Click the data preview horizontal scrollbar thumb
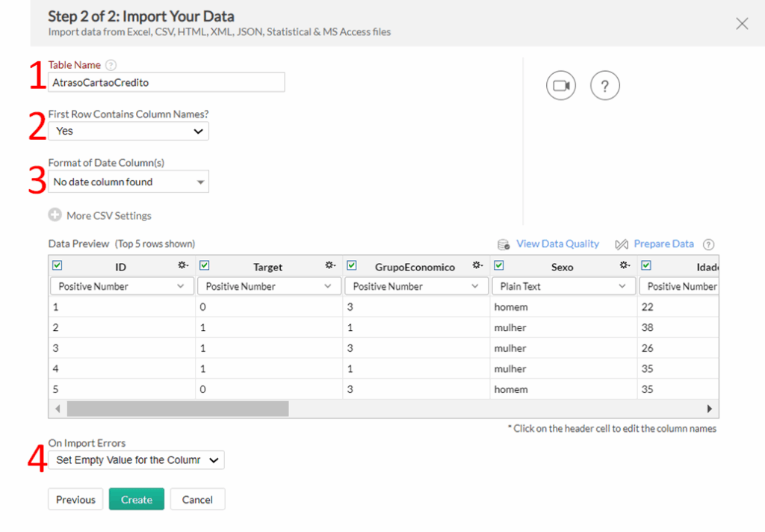765x532 pixels. pyautogui.click(x=178, y=409)
